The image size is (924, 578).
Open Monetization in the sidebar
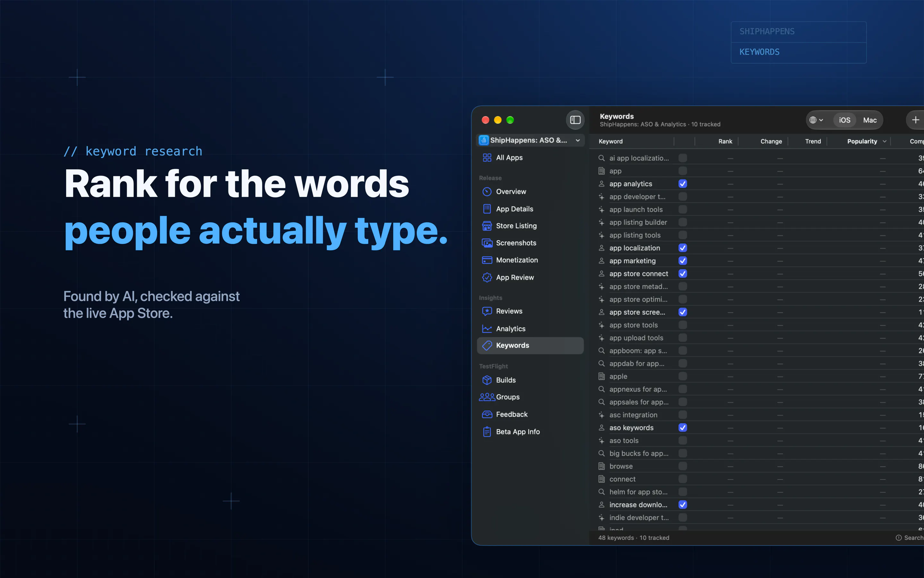point(530,260)
